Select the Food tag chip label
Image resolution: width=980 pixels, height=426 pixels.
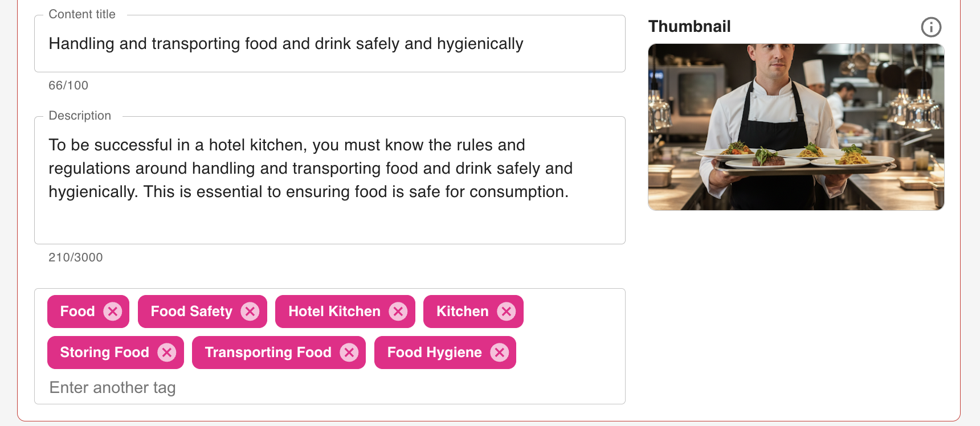(77, 312)
